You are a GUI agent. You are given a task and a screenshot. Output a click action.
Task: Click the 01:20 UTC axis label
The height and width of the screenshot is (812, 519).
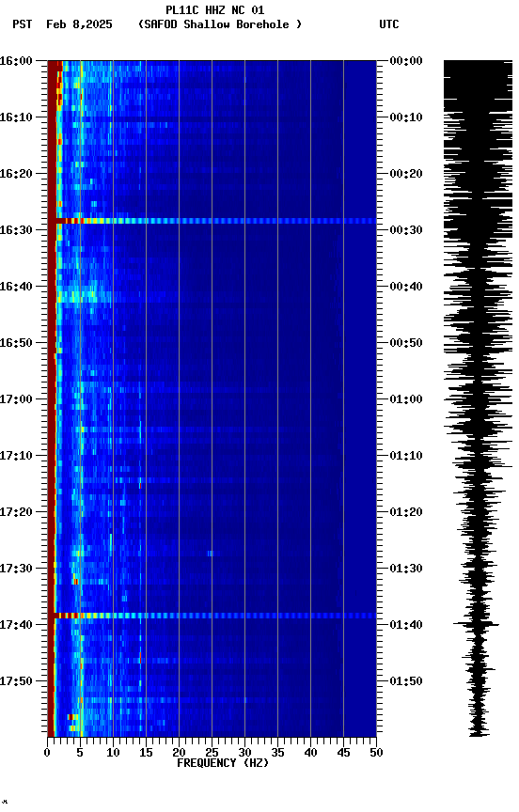pos(406,513)
